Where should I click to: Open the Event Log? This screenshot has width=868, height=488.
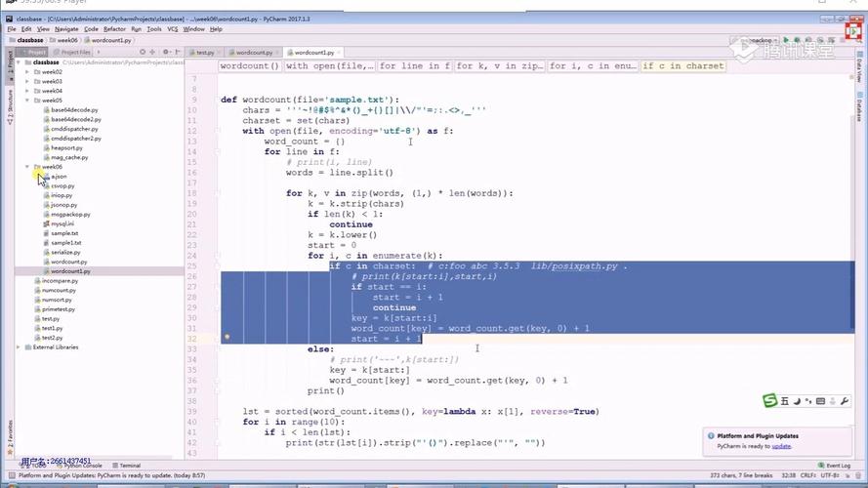[834, 466]
